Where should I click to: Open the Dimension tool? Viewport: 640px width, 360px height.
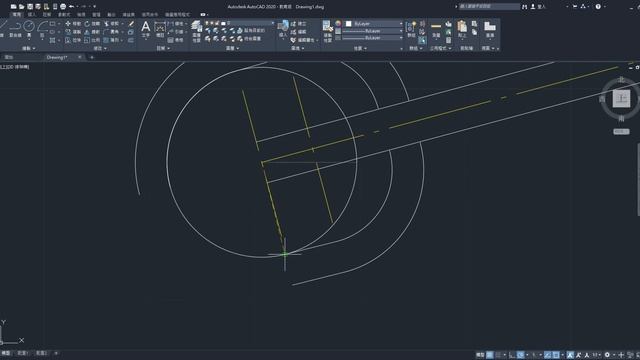(x=160, y=29)
